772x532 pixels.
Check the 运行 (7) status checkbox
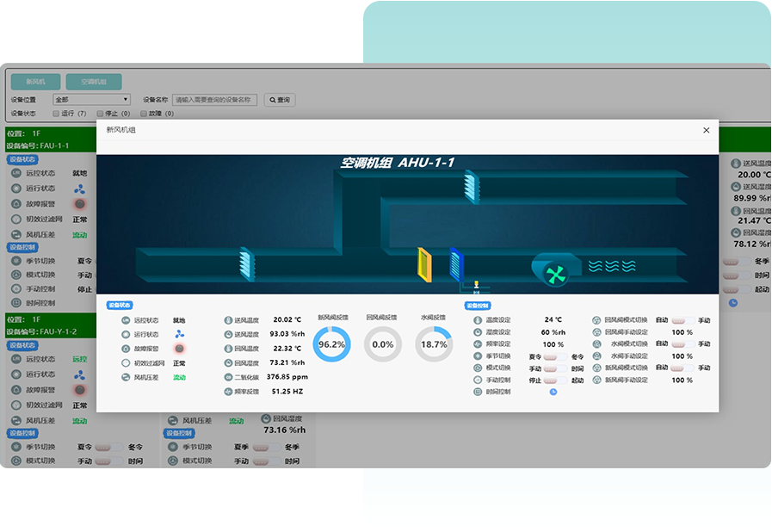pos(56,114)
